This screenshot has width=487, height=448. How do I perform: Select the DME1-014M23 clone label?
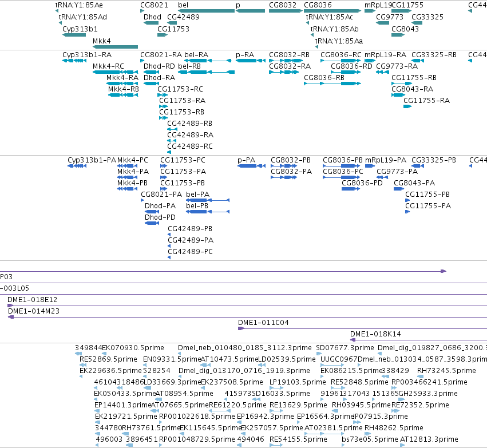point(34,311)
